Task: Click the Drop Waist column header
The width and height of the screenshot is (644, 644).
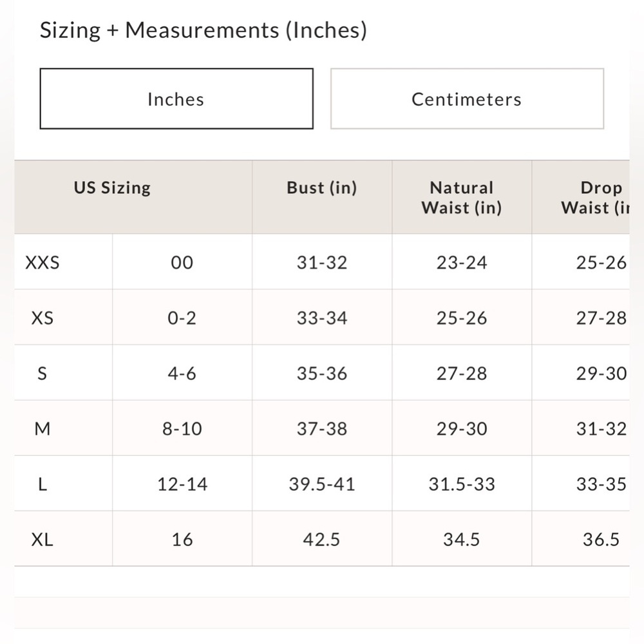Action: 596,198
